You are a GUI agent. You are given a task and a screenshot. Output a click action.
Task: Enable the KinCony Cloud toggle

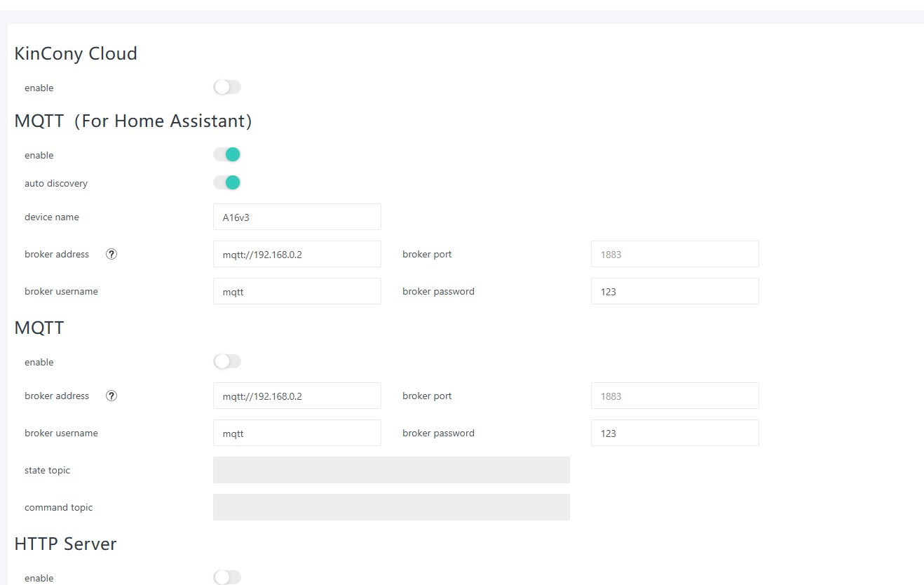(x=227, y=87)
